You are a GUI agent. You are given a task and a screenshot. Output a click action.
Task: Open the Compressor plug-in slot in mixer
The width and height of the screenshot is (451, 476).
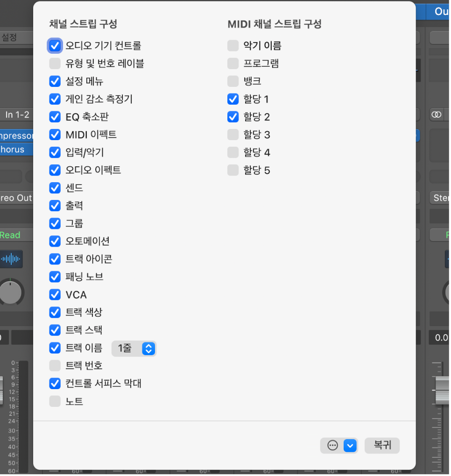[x=17, y=135]
